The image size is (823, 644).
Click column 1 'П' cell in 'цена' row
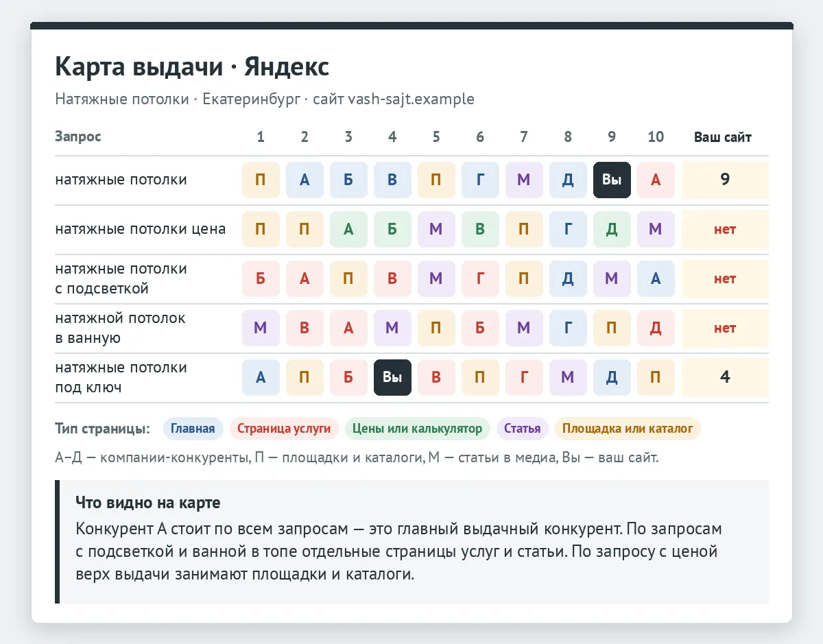(x=261, y=230)
